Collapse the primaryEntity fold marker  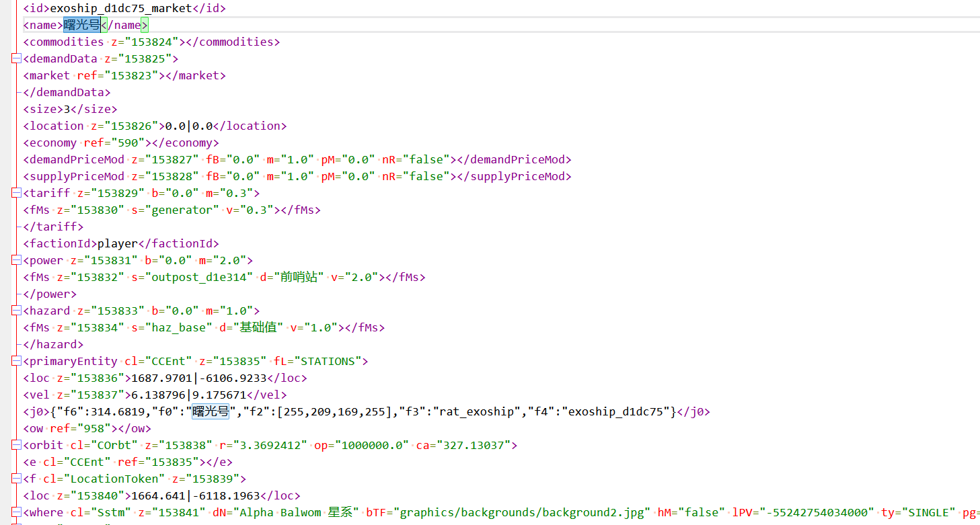pyautogui.click(x=16, y=362)
